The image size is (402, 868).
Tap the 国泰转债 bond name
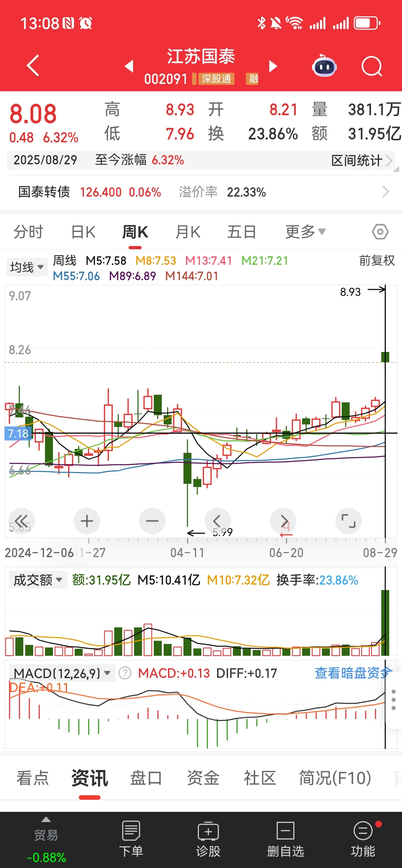coord(44,192)
